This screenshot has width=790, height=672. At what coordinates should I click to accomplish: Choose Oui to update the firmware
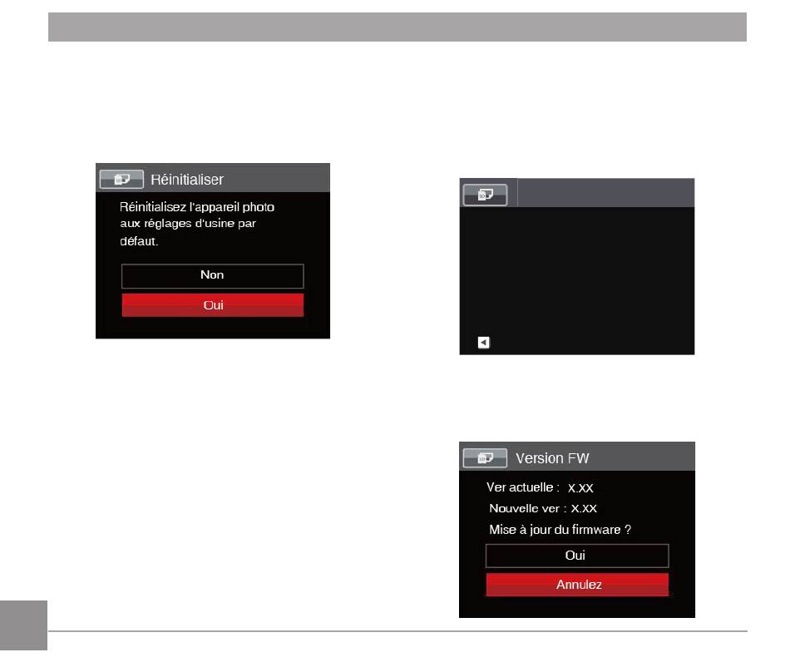[577, 556]
